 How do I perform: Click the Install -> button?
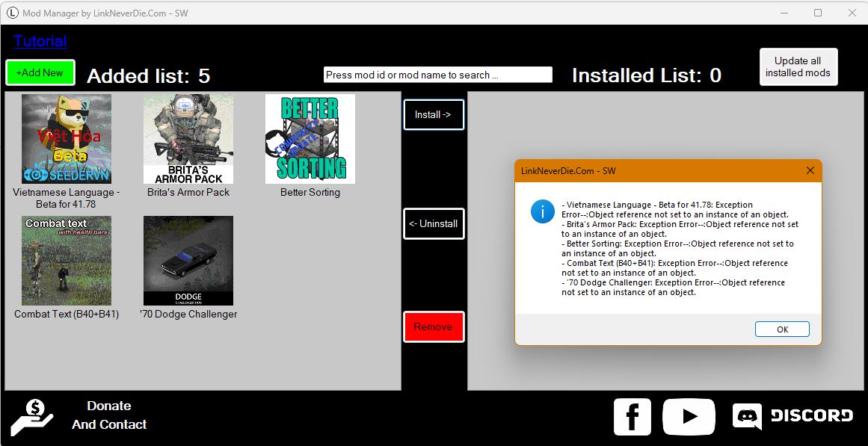tap(434, 115)
